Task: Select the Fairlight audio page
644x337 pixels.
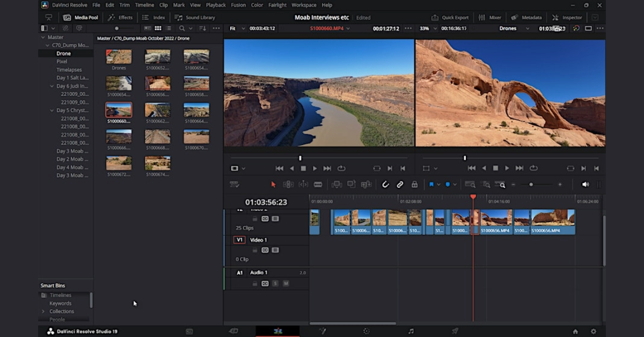Action: tap(411, 331)
